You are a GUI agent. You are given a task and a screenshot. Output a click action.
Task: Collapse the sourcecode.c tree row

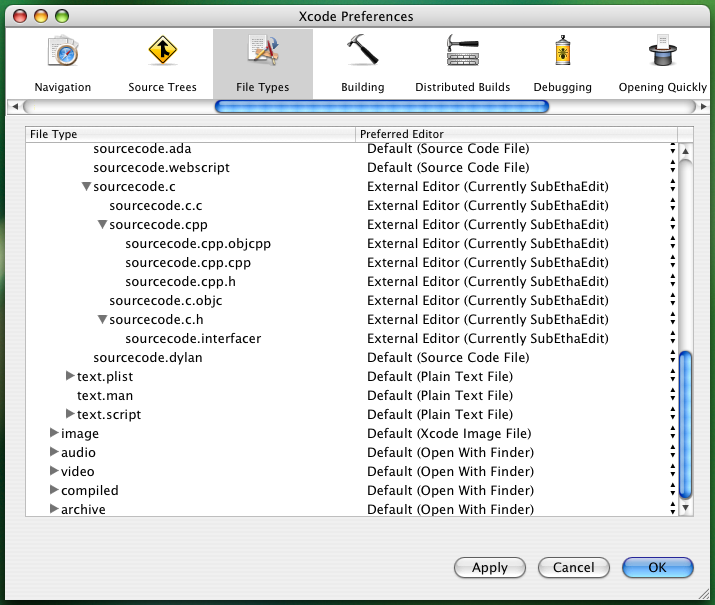click(86, 186)
